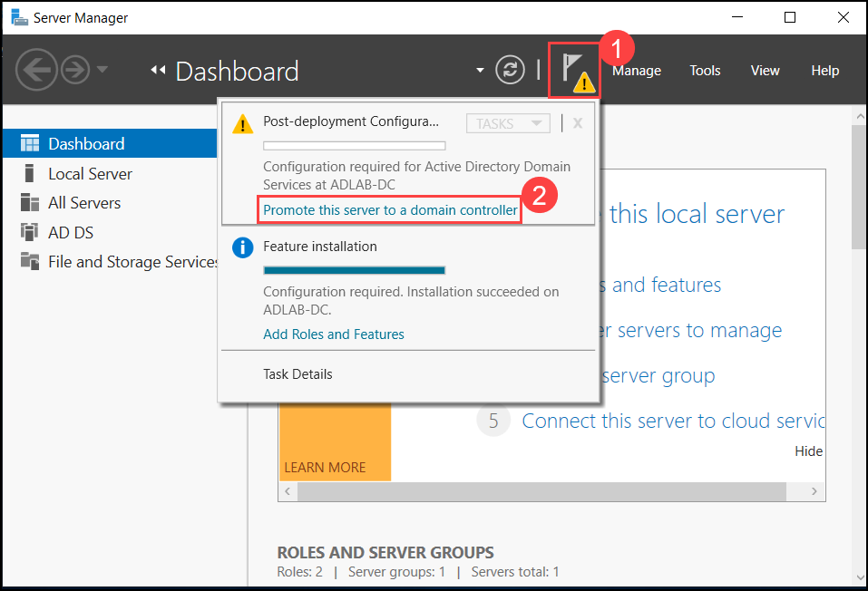Select Local Server in the sidebar
Screen dimensions: 868x591
tap(90, 174)
